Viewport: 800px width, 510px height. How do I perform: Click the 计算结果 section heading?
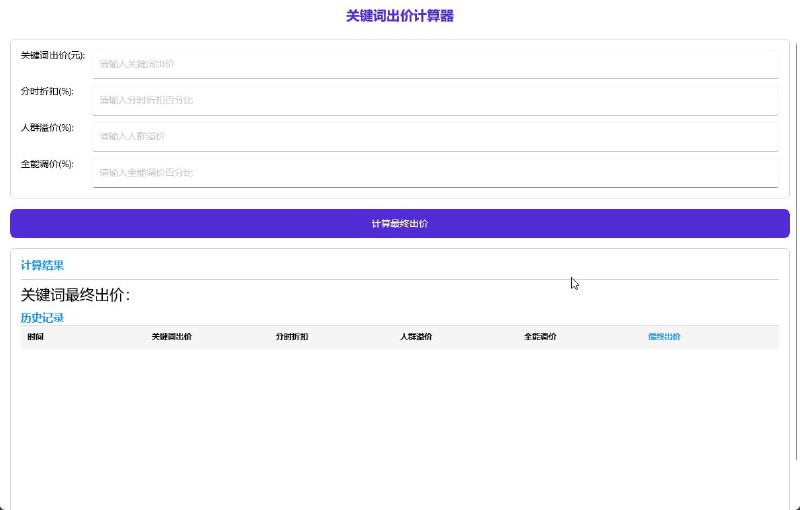click(x=42, y=266)
